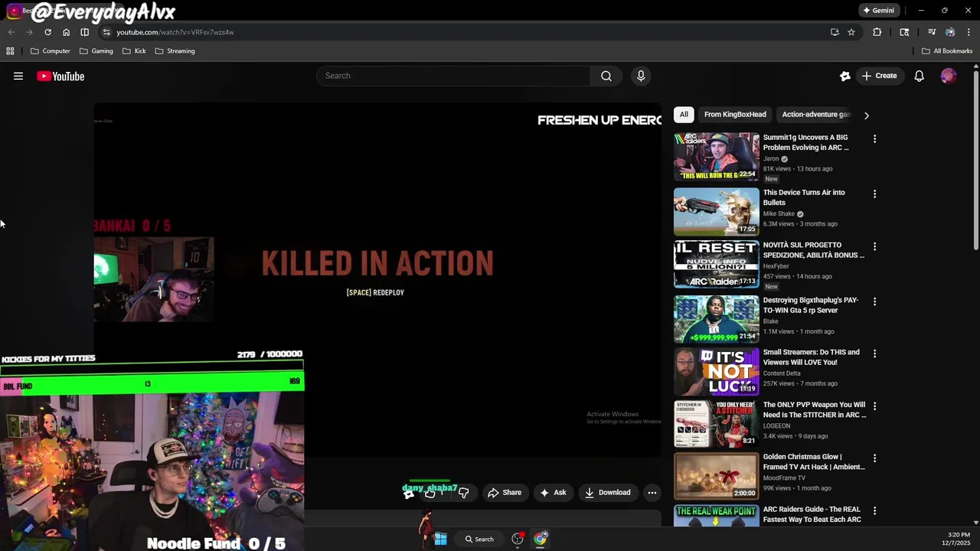The width and height of the screenshot is (980, 551).
Task: Click the install app icon in address bar
Action: click(835, 32)
